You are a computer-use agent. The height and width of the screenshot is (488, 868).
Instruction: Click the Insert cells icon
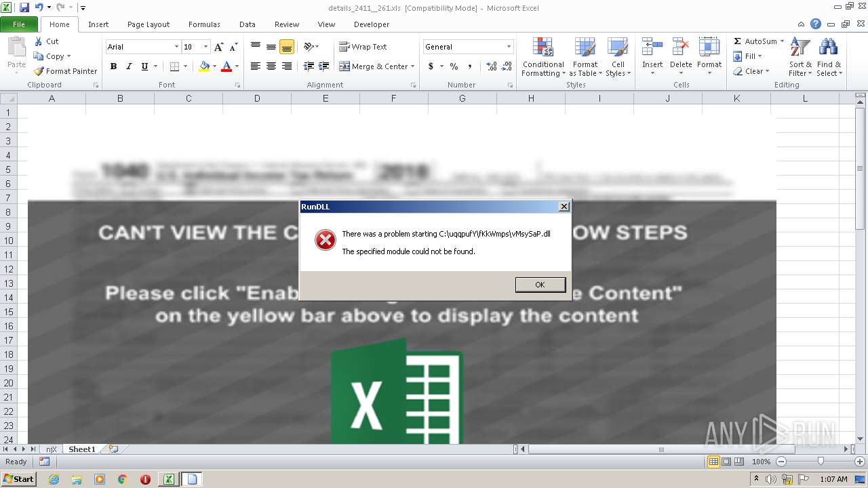tap(652, 47)
